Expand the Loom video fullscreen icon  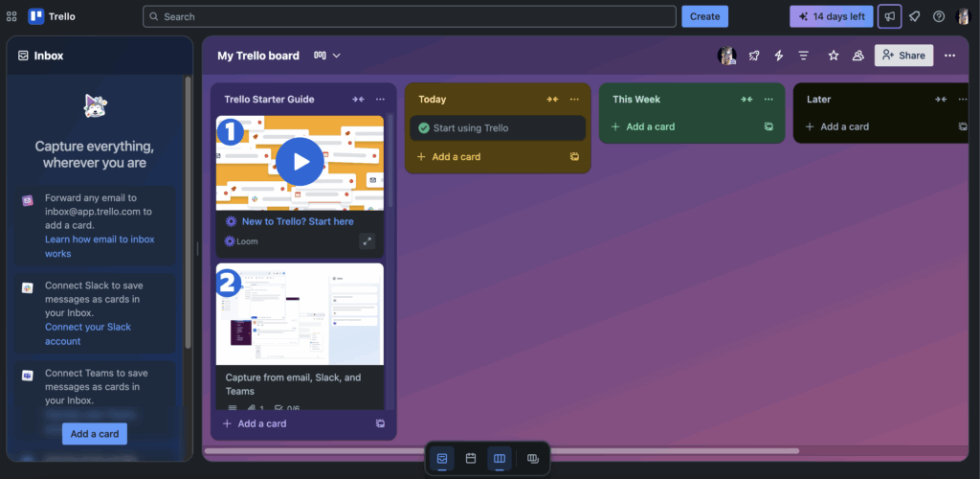point(367,240)
